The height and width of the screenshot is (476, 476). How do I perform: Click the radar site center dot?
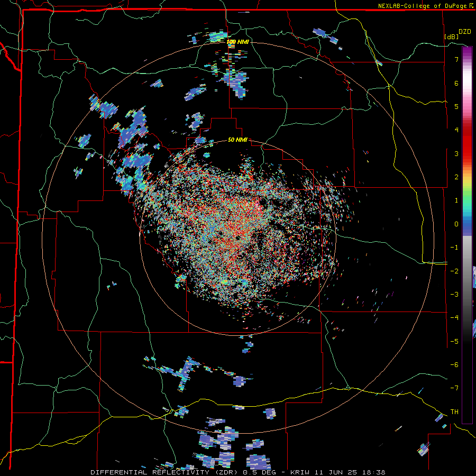(237, 237)
